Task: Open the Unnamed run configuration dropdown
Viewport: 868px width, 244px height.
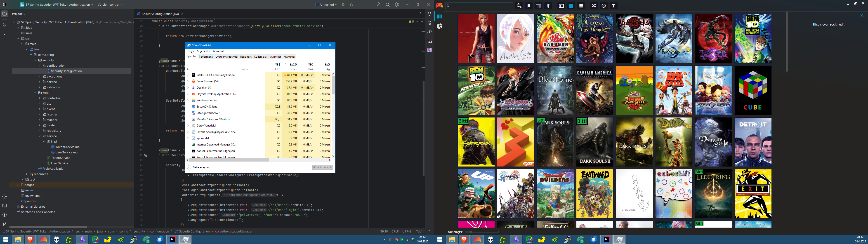Action: (326, 5)
